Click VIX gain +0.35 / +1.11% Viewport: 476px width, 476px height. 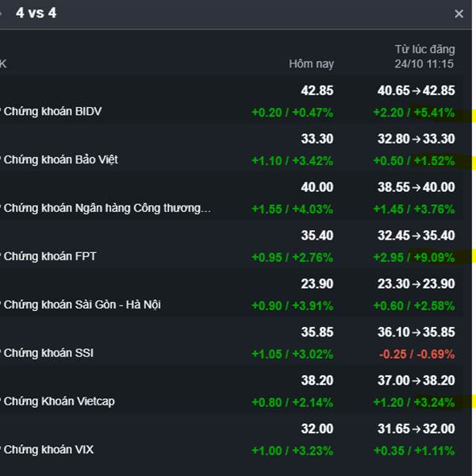click(x=414, y=451)
